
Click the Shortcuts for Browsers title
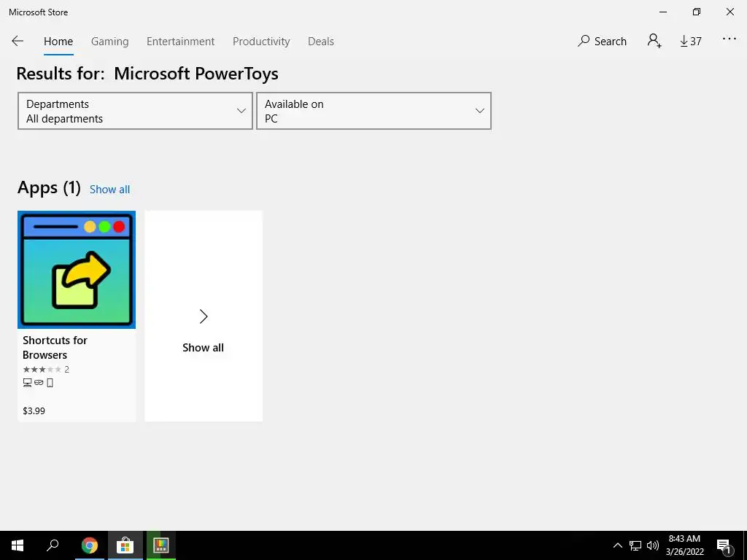(55, 348)
